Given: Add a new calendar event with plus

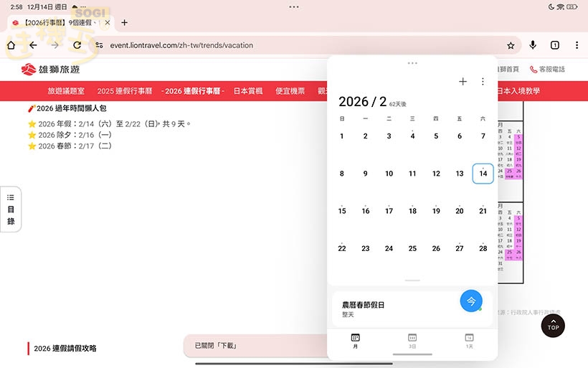Looking at the screenshot, I should coord(463,81).
